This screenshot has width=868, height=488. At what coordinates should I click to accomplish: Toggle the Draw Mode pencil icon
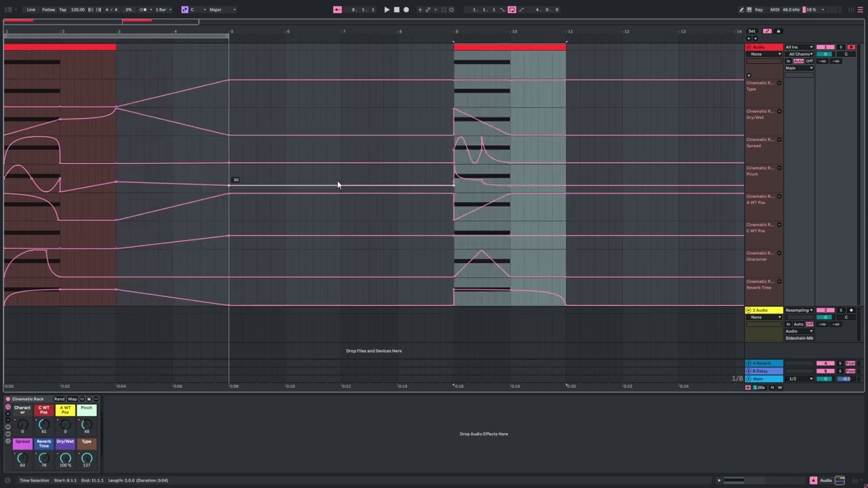point(741,9)
